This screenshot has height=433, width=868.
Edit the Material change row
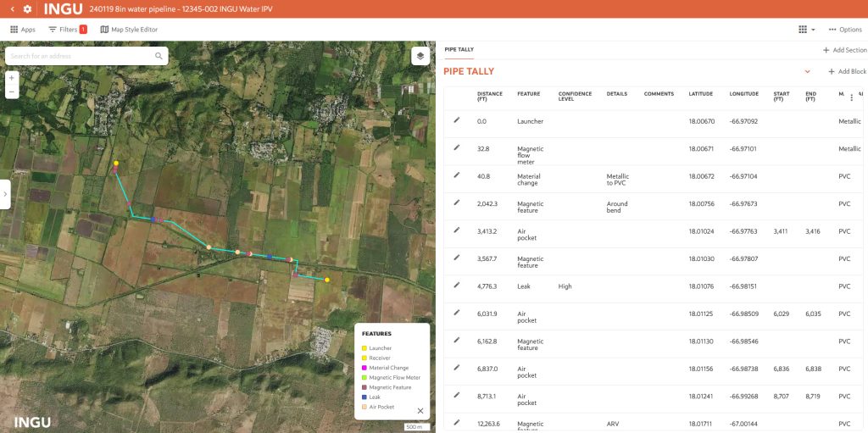click(457, 175)
